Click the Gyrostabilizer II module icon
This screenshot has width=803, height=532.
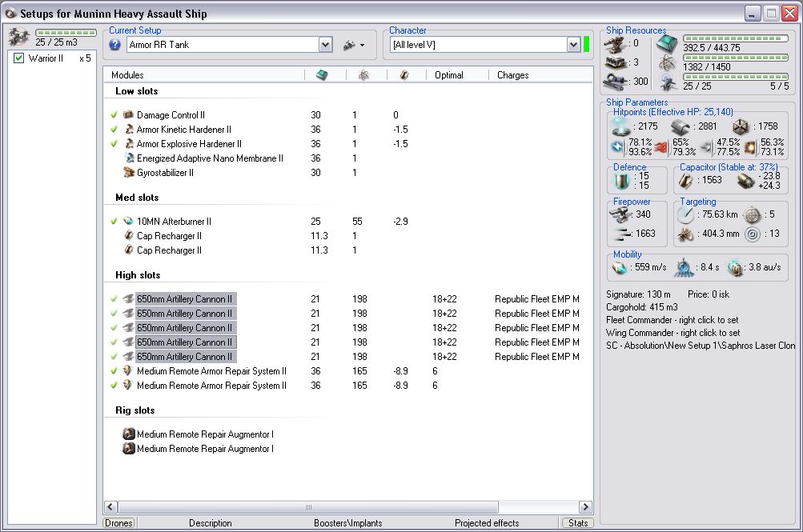click(x=129, y=172)
